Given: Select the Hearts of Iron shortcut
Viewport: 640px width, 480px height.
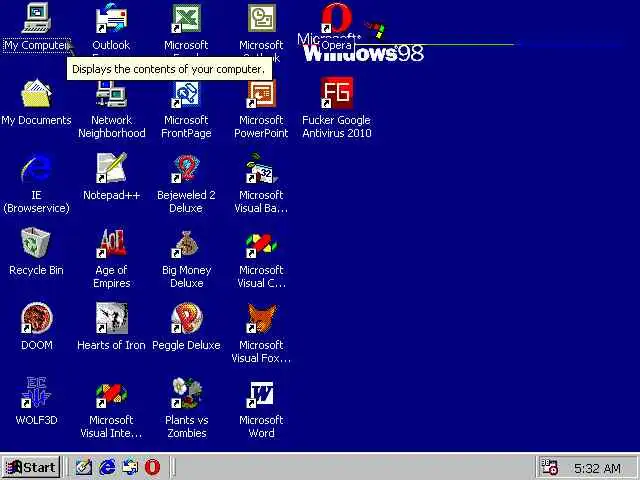Looking at the screenshot, I should pyautogui.click(x=111, y=318).
